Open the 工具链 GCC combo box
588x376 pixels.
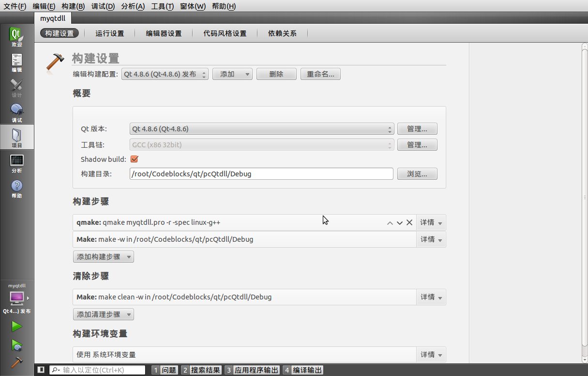point(262,145)
